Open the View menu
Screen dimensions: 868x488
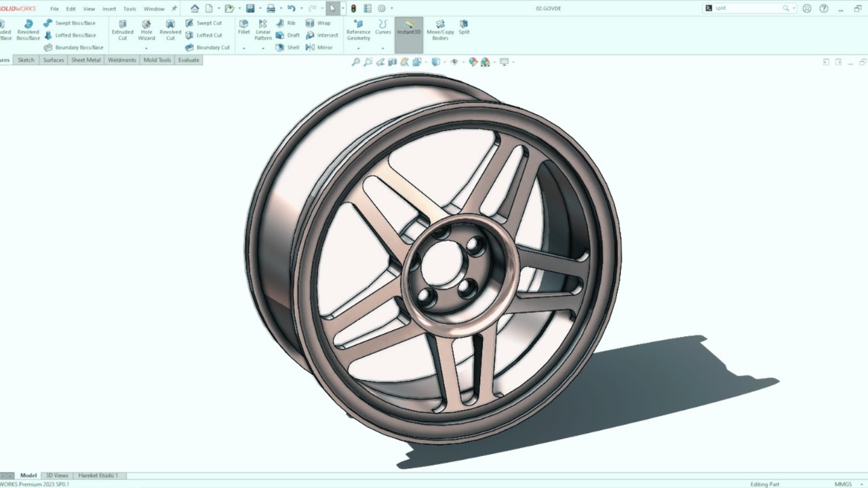[89, 9]
